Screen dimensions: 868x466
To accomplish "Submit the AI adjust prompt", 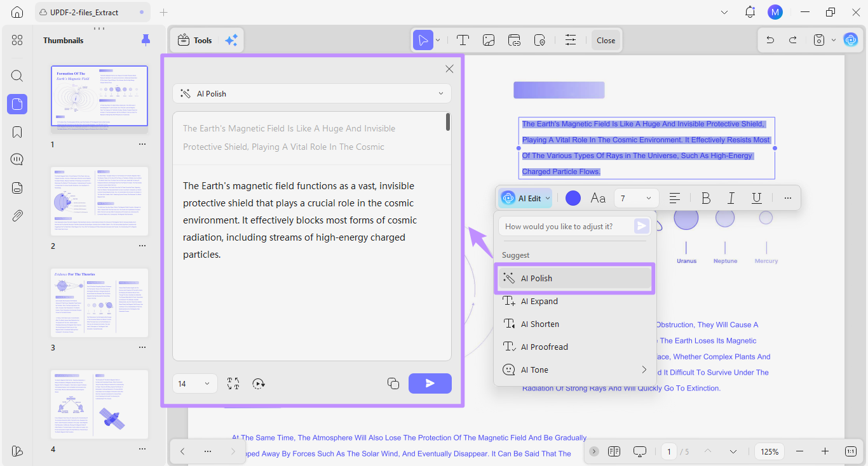I will click(x=642, y=226).
